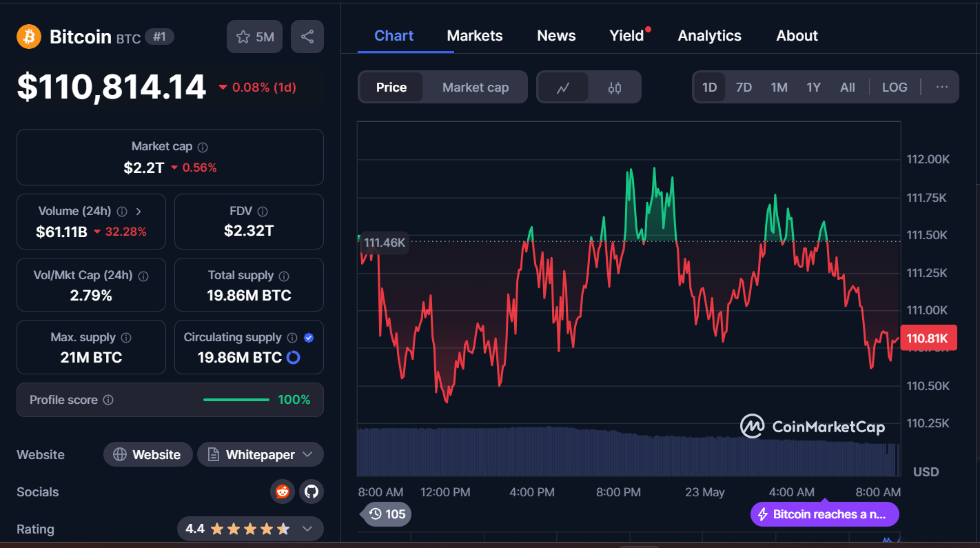Click the 105 history events badge

pyautogui.click(x=387, y=514)
